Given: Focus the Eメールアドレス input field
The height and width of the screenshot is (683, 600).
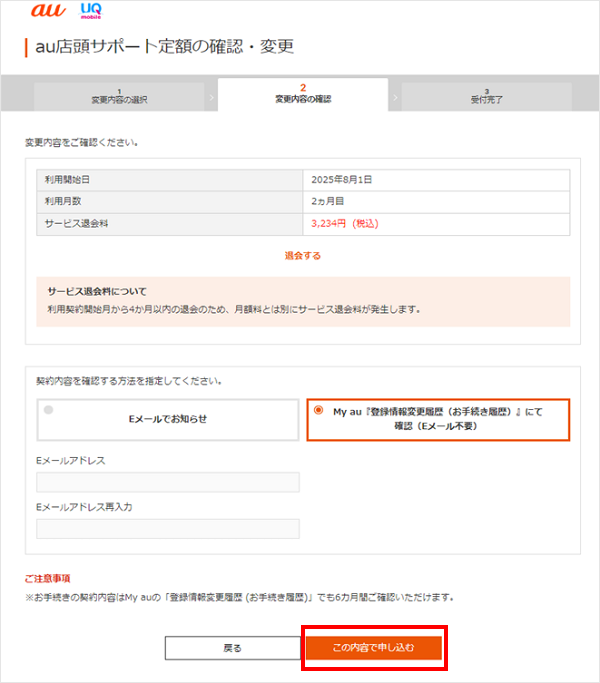Looking at the screenshot, I should (168, 483).
